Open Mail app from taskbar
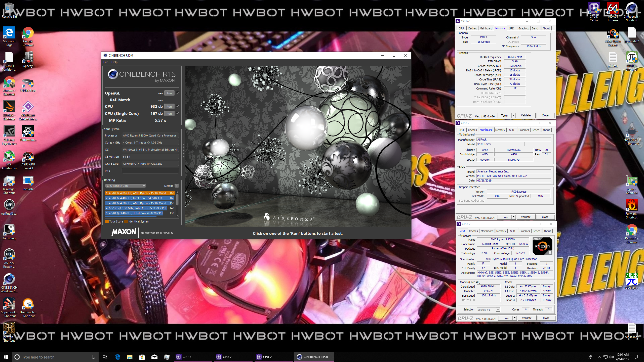The image size is (644, 362). pos(154,357)
